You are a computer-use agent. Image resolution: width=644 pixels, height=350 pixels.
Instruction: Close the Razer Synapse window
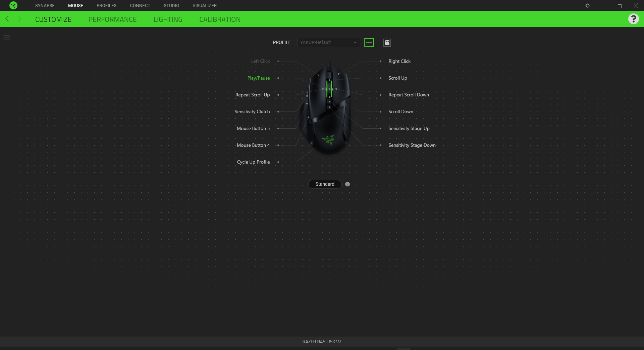point(636,6)
